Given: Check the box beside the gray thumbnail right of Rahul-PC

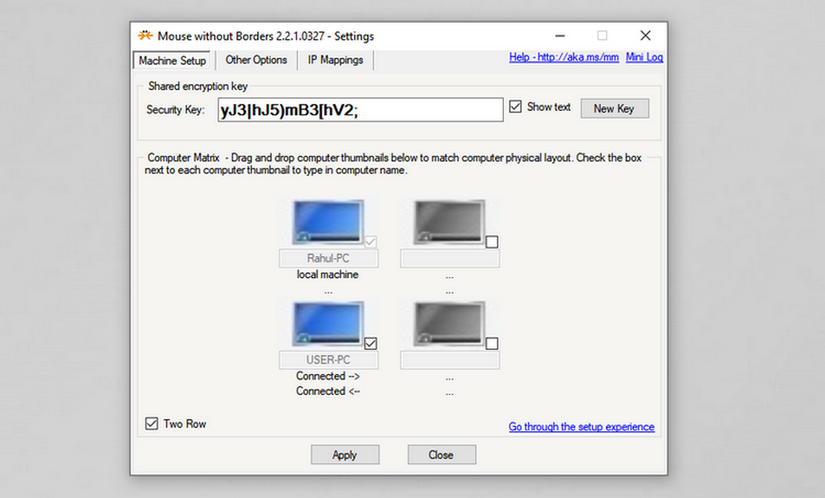Looking at the screenshot, I should (x=492, y=242).
